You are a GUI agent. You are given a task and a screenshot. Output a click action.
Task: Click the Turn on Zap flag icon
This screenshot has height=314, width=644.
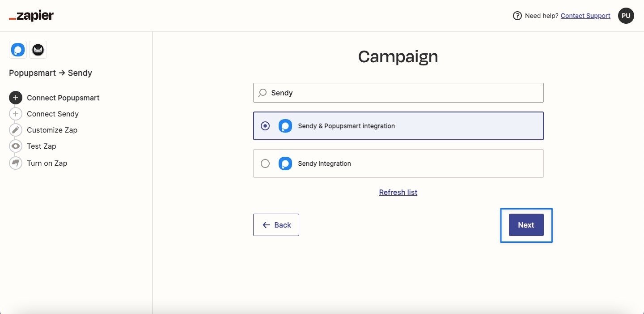[16, 163]
